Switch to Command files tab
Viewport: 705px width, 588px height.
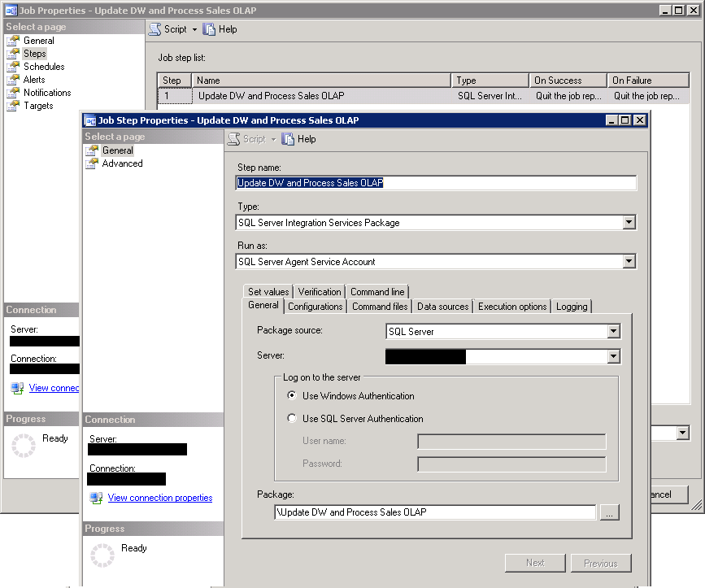tap(380, 307)
